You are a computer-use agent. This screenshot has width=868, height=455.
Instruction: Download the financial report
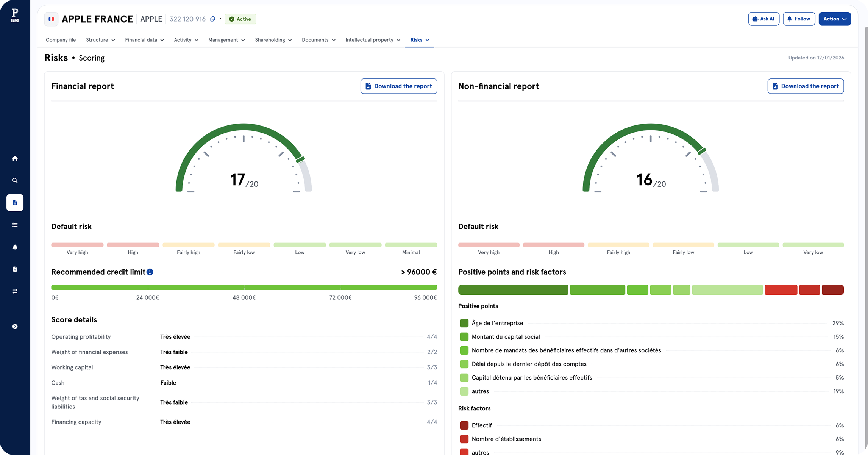click(x=398, y=86)
